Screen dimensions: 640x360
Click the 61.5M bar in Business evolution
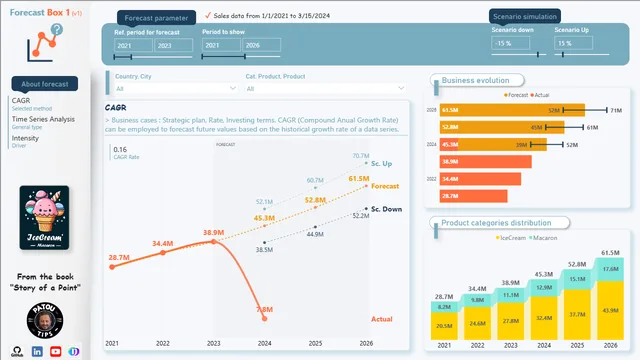pos(512,110)
